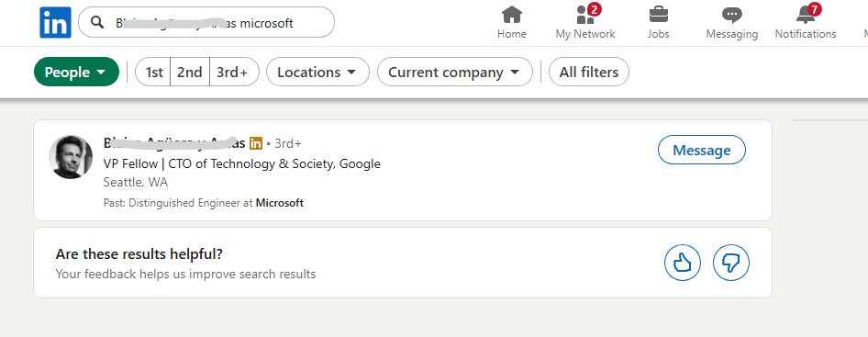Go to the Home icon
Viewport: 868px width, 337px height.
click(x=511, y=15)
